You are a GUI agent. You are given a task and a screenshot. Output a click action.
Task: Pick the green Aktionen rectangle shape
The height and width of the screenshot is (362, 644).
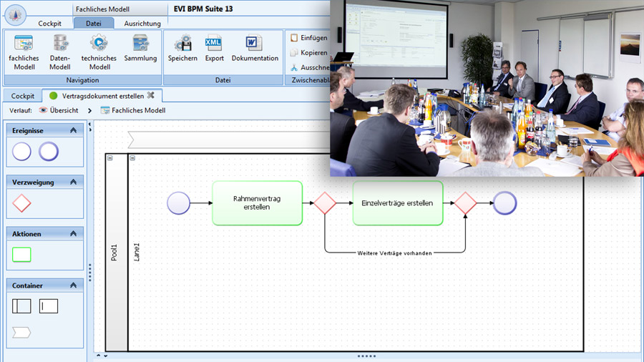[22, 255]
